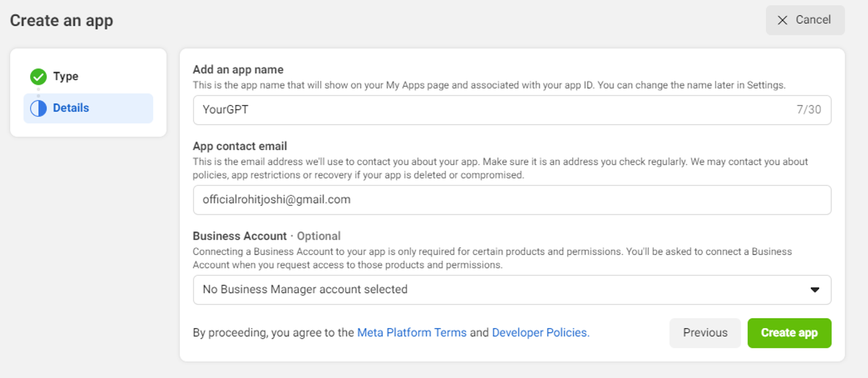Click the 'Create an app' page title
Viewport: 868px width, 378px height.
click(62, 21)
